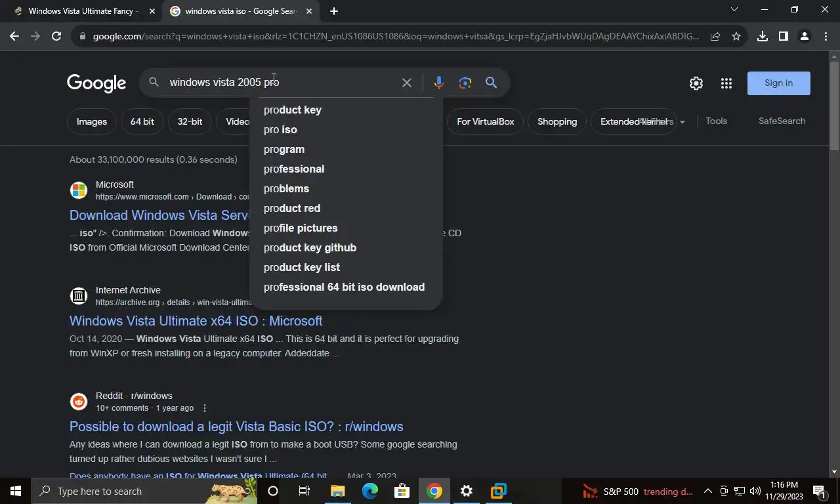Filter results by Shopping
The height and width of the screenshot is (504, 840).
coord(557,121)
